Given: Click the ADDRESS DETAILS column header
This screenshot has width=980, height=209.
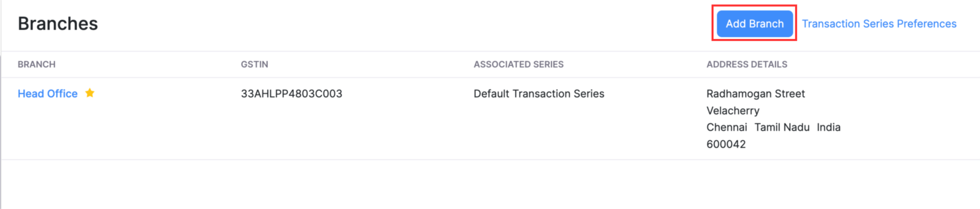Looking at the screenshot, I should tap(747, 64).
